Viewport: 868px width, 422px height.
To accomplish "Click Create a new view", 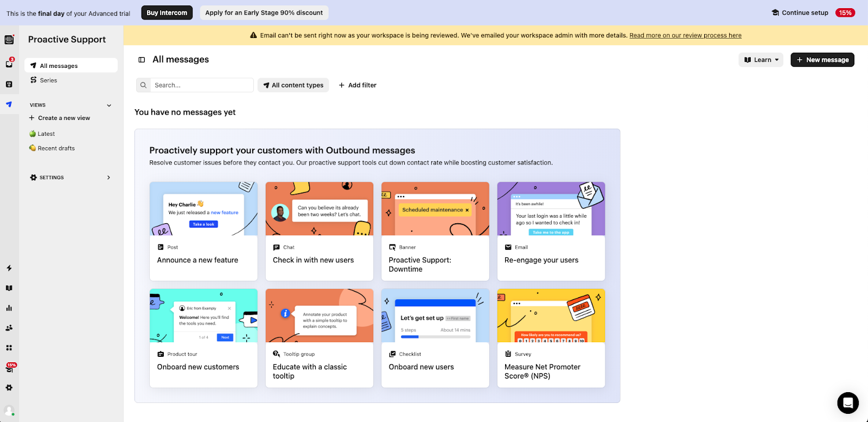I will (60, 118).
